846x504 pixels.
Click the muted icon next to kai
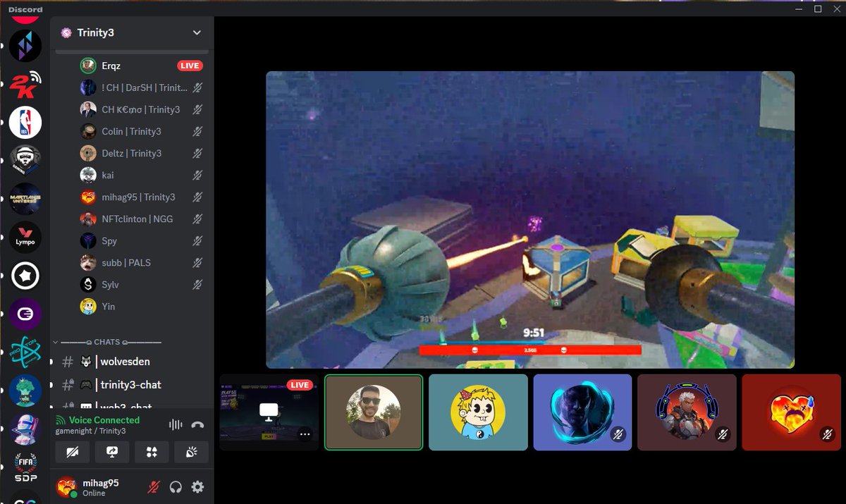198,175
